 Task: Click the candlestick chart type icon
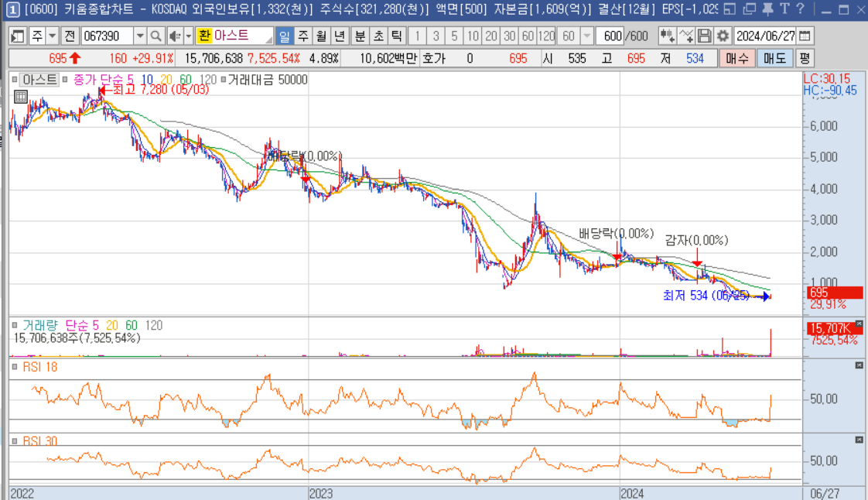click(x=667, y=36)
